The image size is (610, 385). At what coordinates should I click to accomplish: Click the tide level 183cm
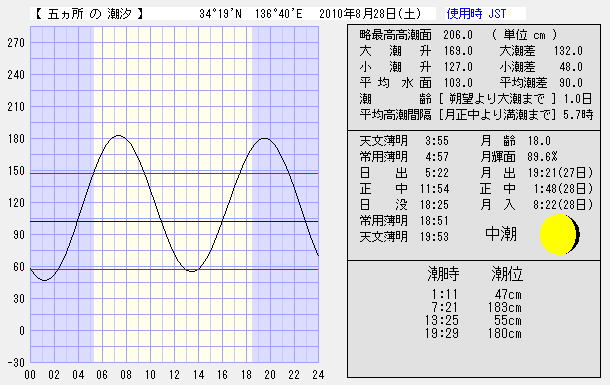[505, 307]
